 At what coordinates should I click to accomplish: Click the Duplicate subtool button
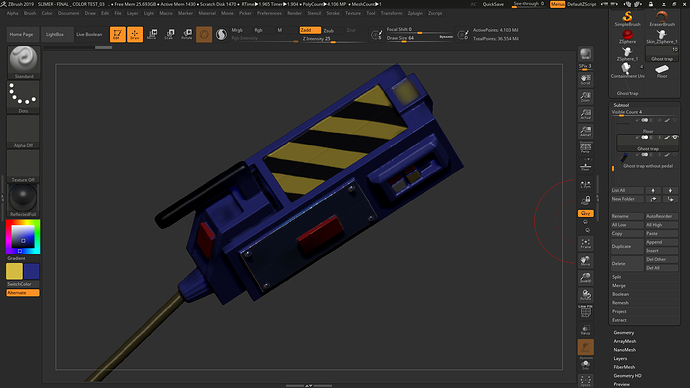coord(627,246)
